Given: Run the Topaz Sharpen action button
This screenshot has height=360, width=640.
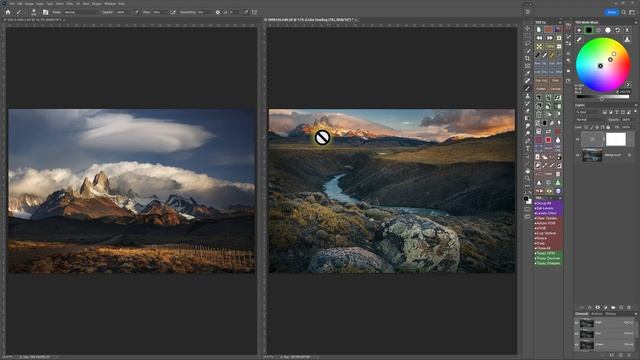Looking at the screenshot, I should point(548,263).
